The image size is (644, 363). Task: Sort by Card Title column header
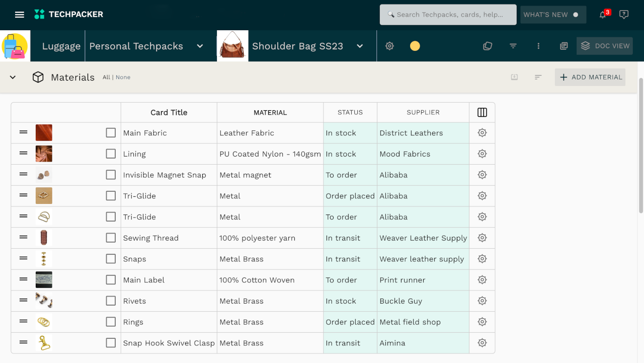point(169,112)
